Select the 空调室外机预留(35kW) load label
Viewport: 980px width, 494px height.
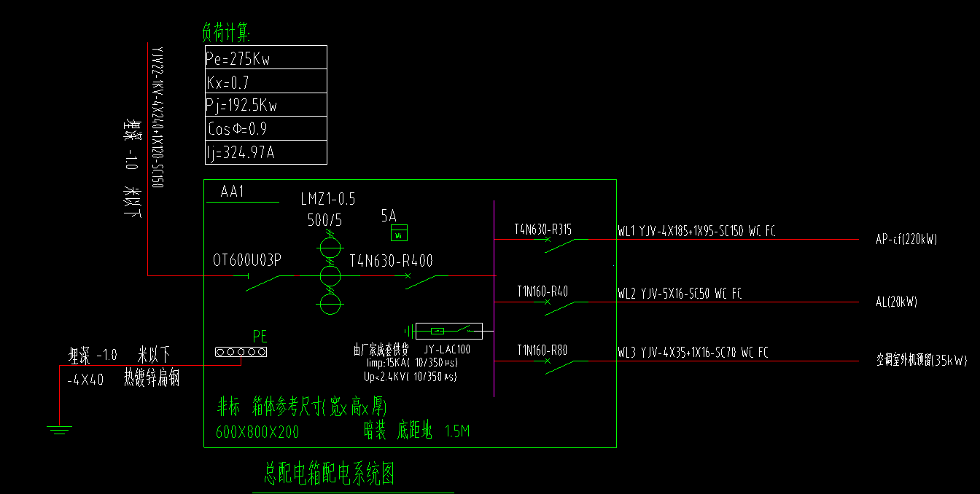point(922,360)
